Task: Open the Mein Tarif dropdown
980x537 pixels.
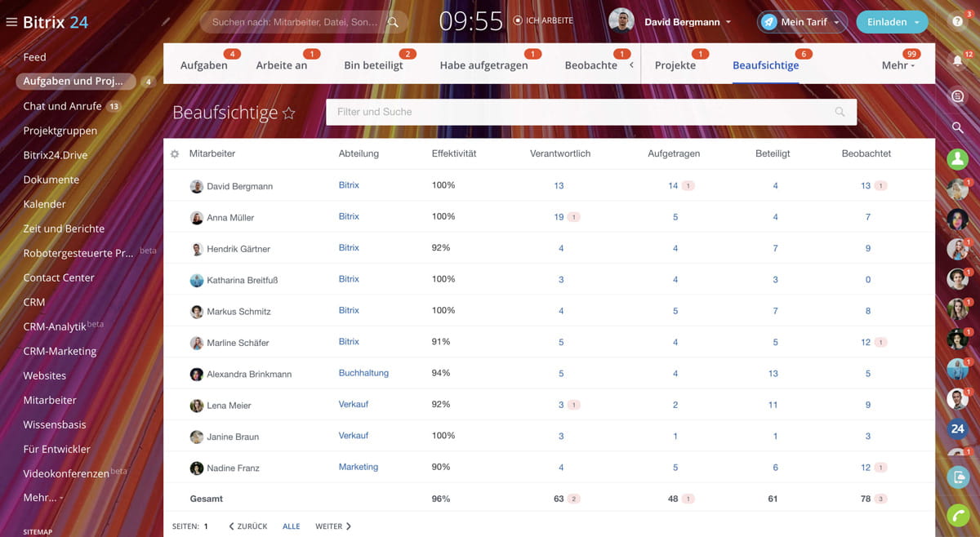Action: [x=801, y=22]
